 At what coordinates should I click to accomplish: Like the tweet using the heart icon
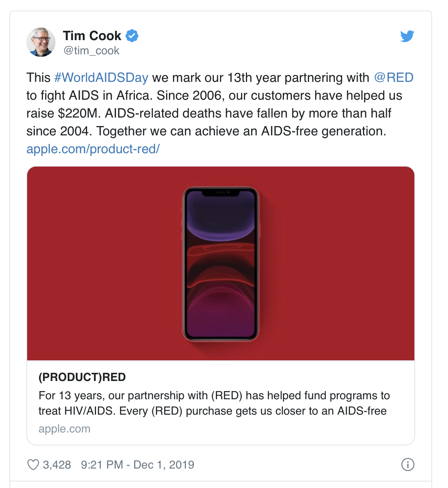click(x=33, y=464)
